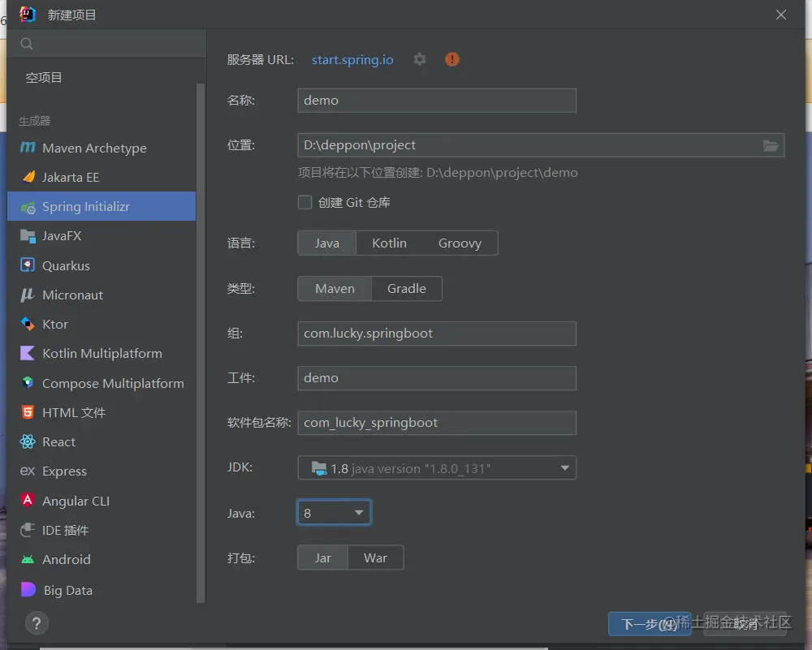Open the Java version 8 dropdown

coord(334,512)
